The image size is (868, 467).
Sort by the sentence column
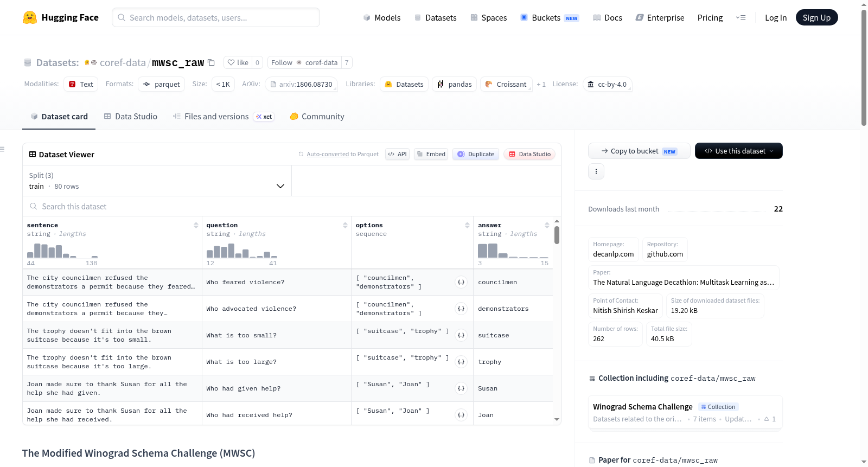coord(196,225)
